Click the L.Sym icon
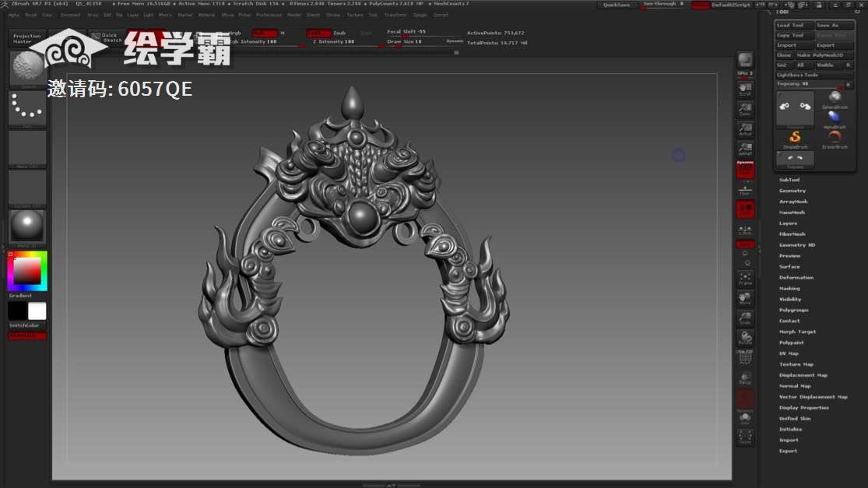Screen dimensions: 868x488 [745, 230]
